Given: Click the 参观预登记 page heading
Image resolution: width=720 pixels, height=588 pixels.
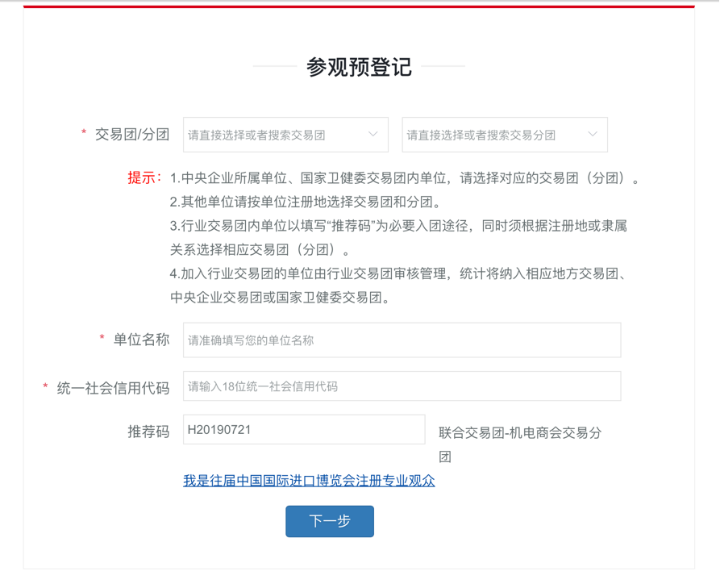Looking at the screenshot, I should click(359, 67).
